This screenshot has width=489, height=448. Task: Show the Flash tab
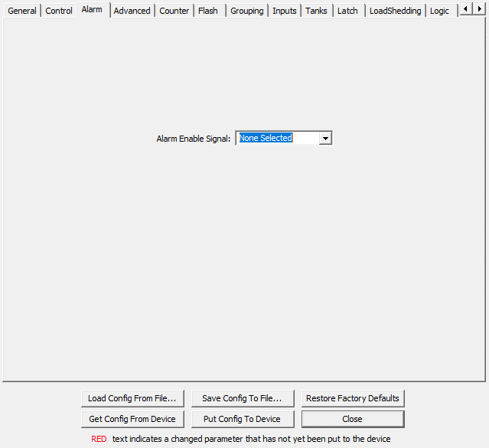point(207,11)
